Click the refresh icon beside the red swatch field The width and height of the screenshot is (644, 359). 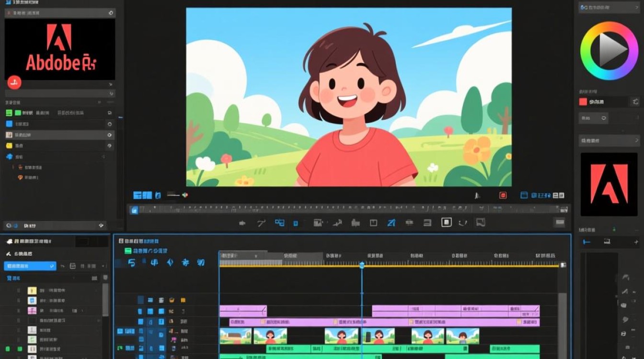click(x=635, y=101)
